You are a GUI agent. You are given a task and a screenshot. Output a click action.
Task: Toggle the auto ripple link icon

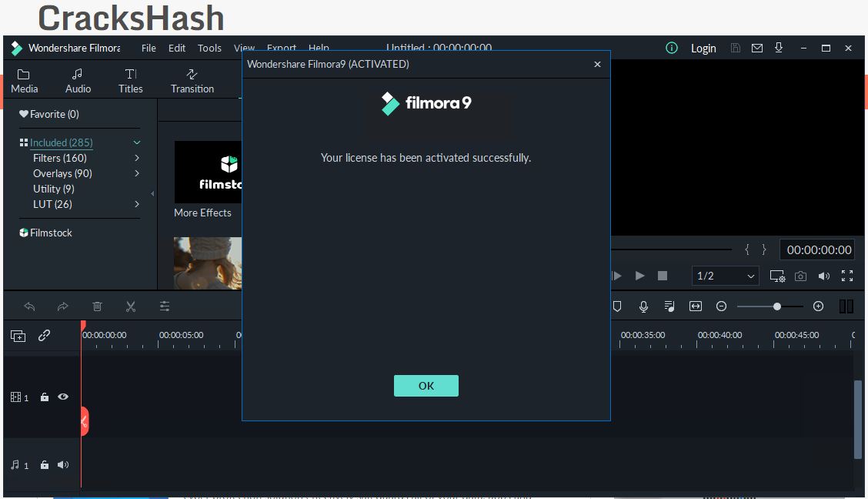(45, 335)
